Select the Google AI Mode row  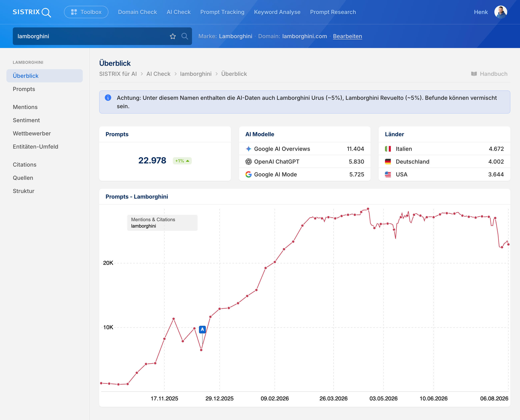(x=305, y=174)
